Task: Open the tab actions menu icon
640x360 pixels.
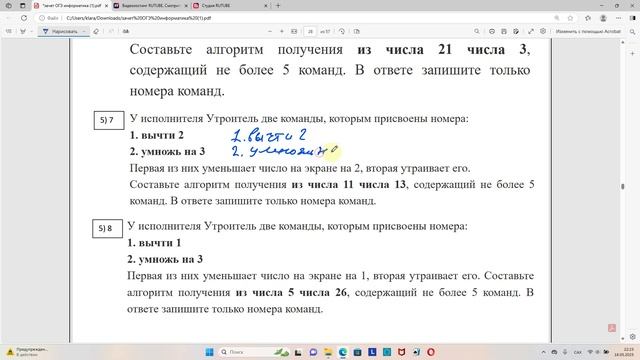Action: pyautogui.click(x=22, y=6)
